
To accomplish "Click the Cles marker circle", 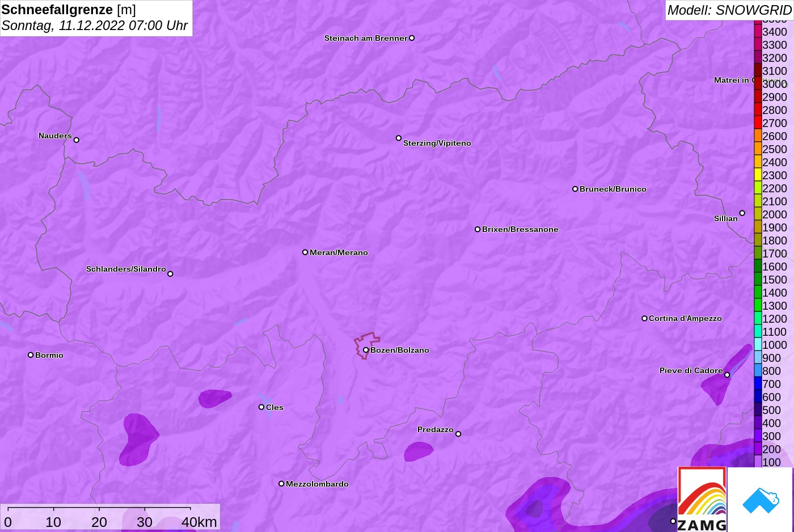I will pos(261,407).
